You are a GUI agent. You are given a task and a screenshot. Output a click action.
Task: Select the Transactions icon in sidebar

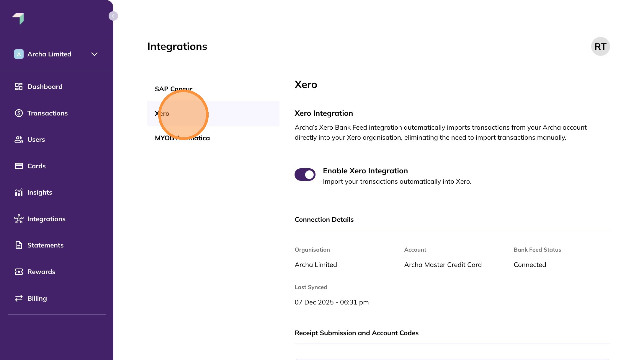(19, 113)
